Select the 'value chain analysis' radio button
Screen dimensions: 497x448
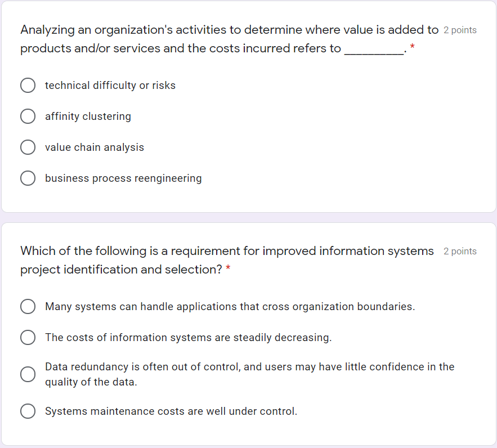click(x=28, y=147)
